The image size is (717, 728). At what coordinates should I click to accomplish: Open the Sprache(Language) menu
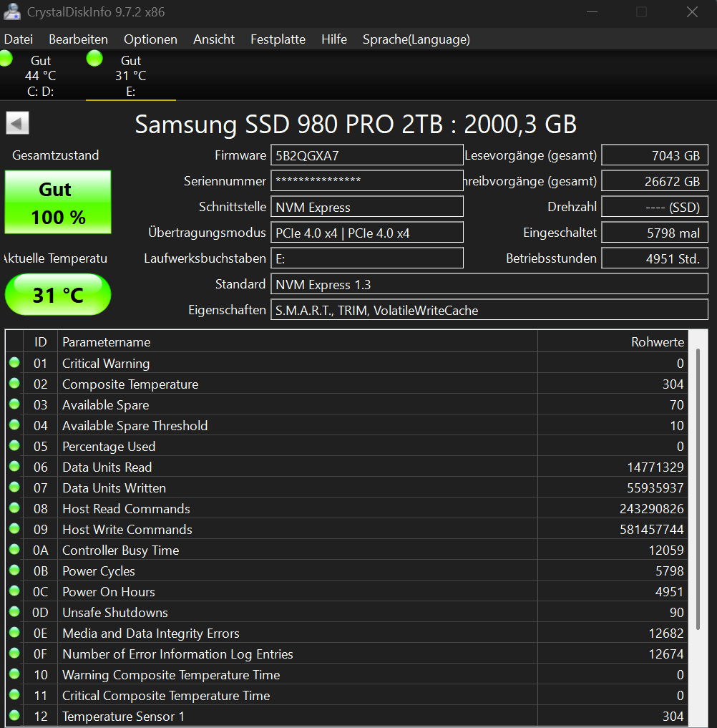[x=416, y=39]
